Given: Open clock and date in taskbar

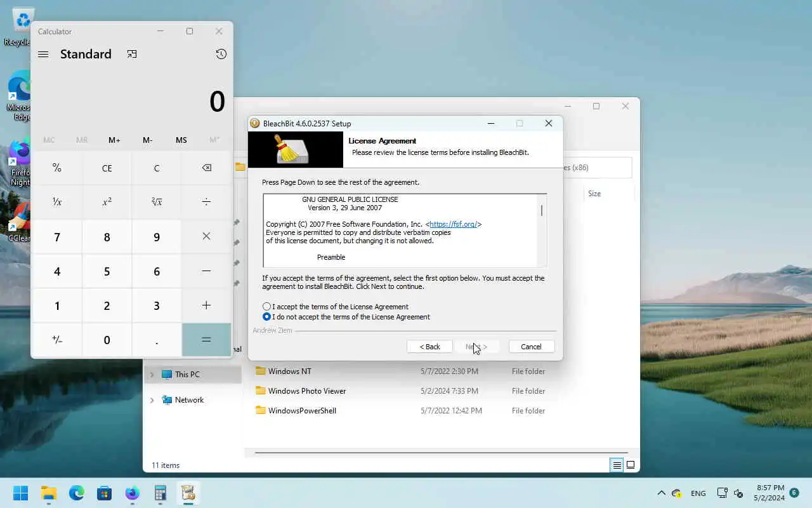Looking at the screenshot, I should tap(770, 493).
